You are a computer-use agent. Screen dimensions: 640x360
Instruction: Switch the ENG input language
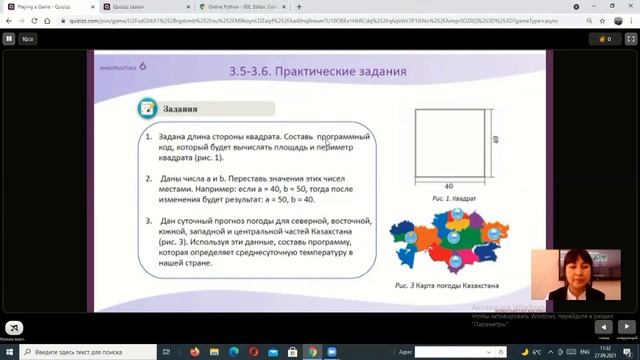585,352
